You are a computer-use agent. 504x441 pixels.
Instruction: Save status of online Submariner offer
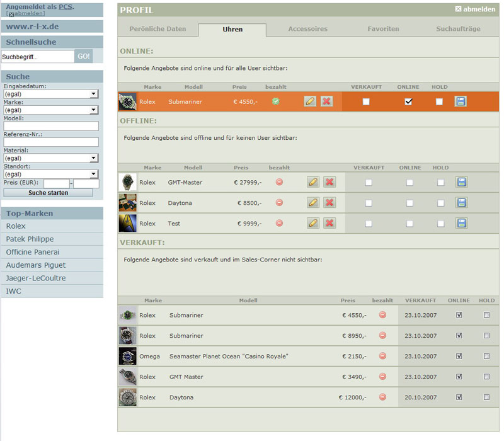(x=461, y=101)
